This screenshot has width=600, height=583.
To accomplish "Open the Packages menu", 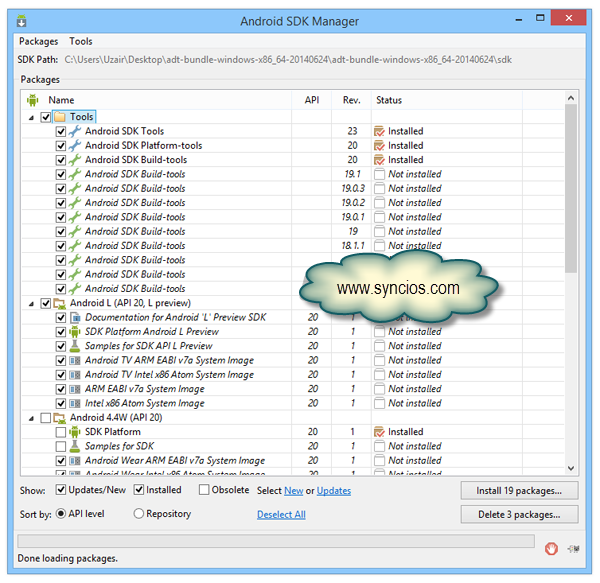I will [39, 41].
